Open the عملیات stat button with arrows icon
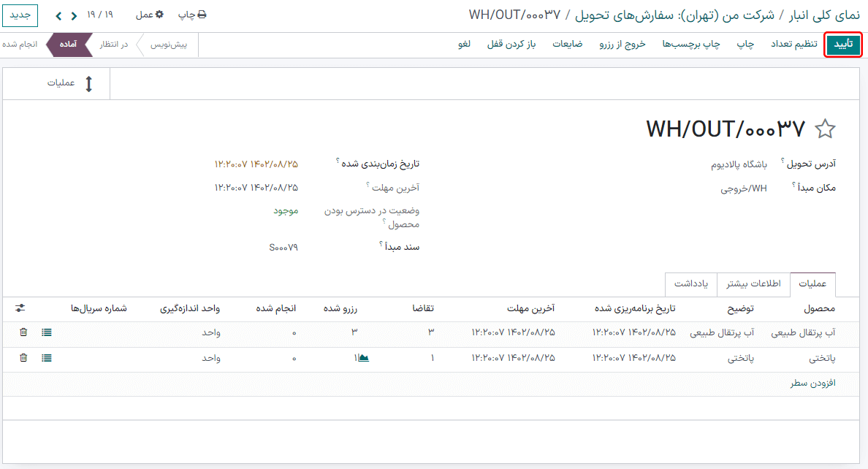This screenshot has width=868, height=469. [56, 83]
